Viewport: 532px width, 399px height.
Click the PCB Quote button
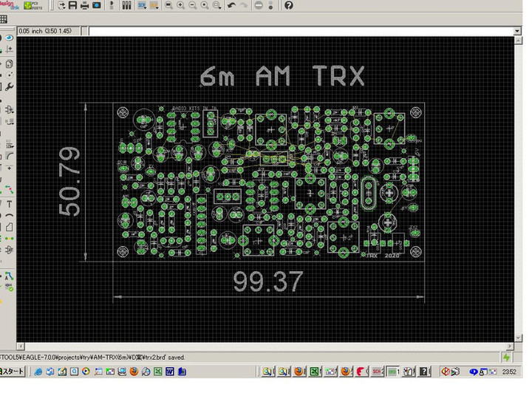point(33,5)
